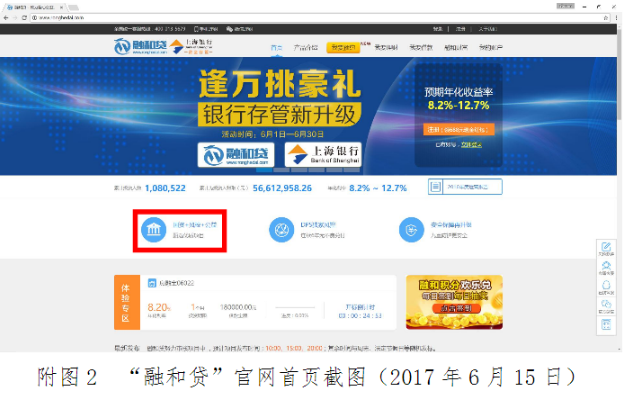Click the page vertical scrollbar
Viewport: 623px width, 400px height.
click(619, 187)
